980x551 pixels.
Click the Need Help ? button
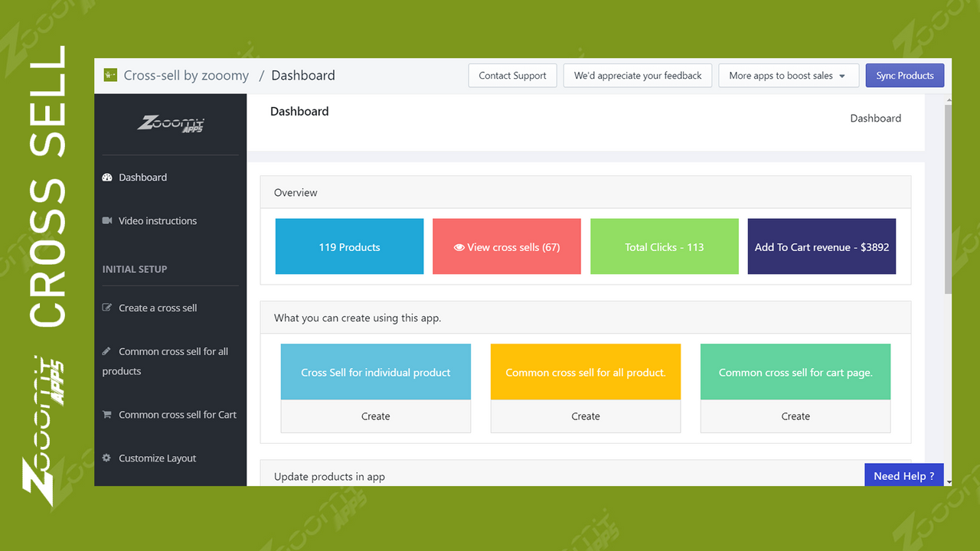tap(904, 475)
